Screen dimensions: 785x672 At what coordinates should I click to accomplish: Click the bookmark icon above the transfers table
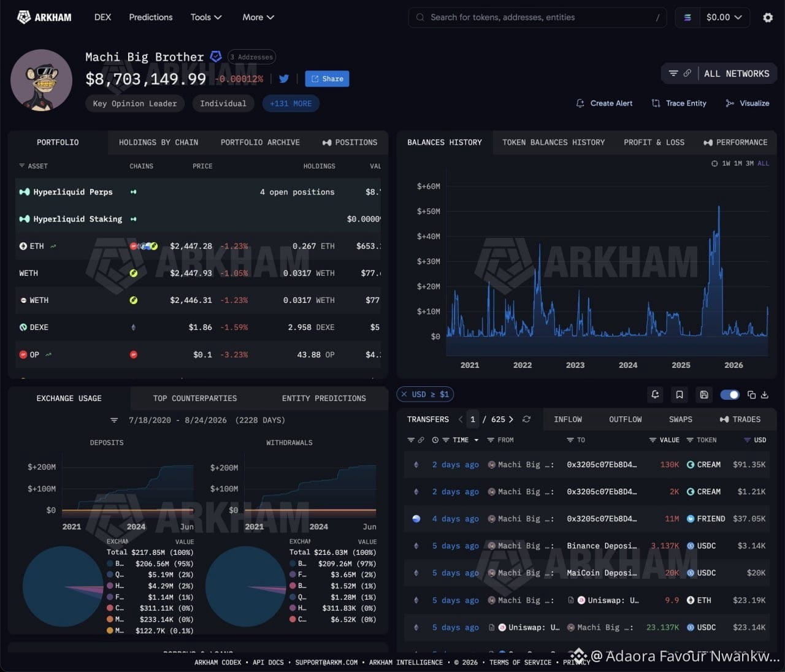[x=680, y=395]
